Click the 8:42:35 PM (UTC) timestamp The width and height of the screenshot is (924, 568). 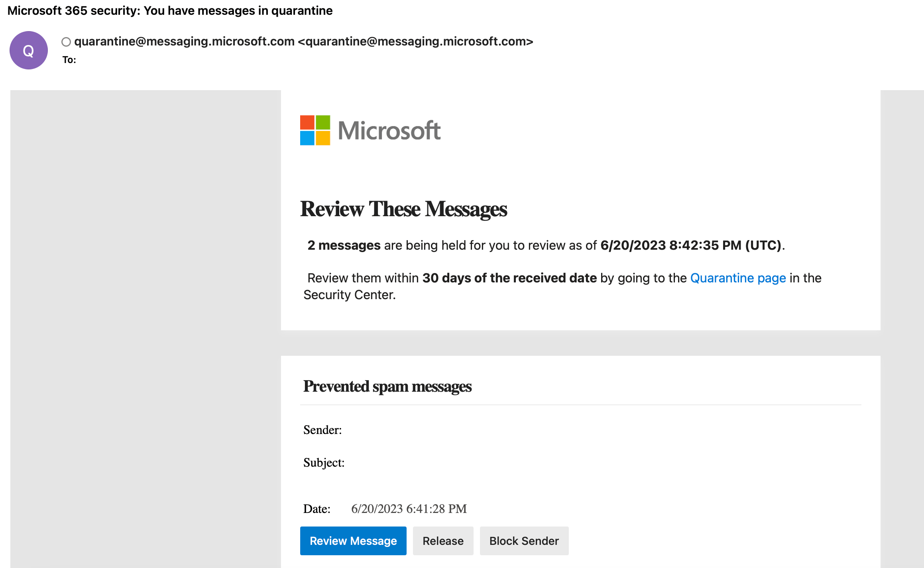coord(725,245)
